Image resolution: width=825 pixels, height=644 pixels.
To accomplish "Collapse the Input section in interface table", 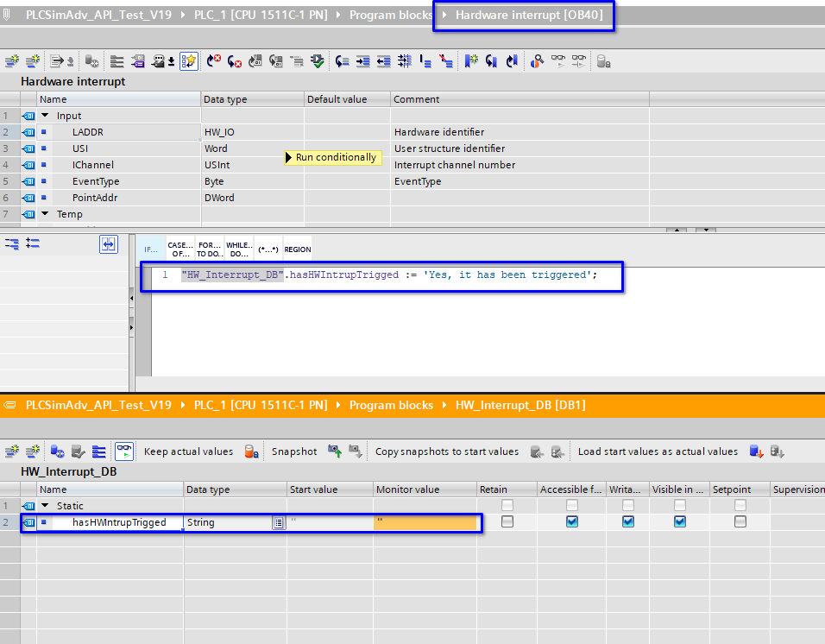I will pyautogui.click(x=45, y=116).
